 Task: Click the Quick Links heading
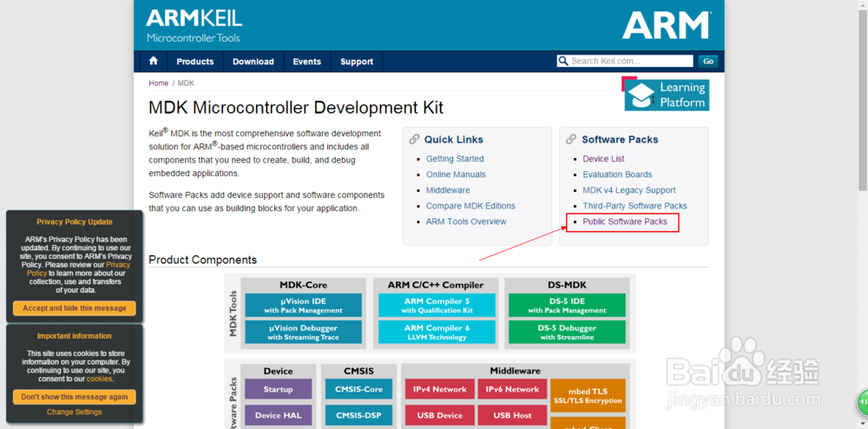click(454, 140)
